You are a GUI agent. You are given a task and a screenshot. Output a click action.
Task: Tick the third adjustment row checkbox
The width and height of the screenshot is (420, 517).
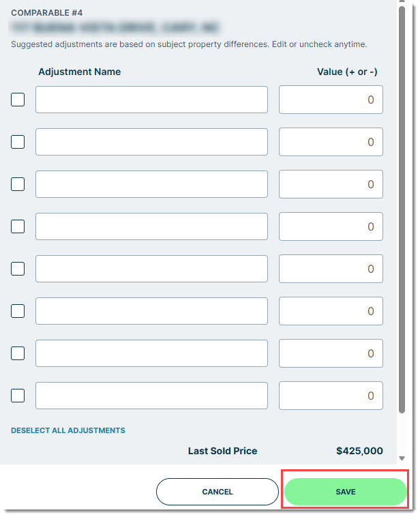[18, 184]
